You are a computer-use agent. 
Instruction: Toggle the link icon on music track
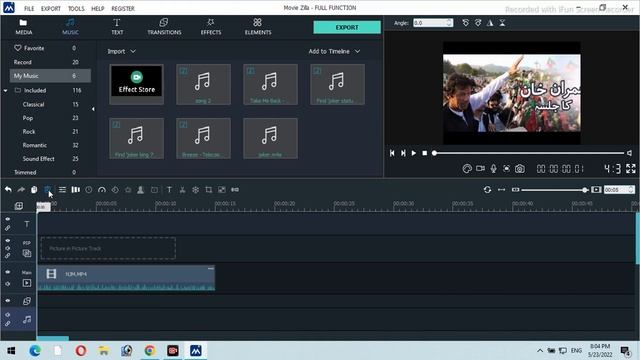[8, 324]
